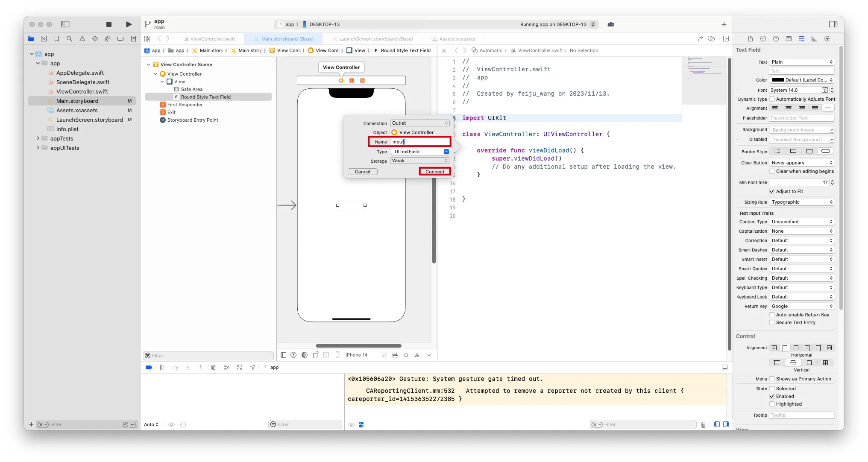This screenshot has height=462, width=868.
Task: Check Clear when editing begins
Action: pos(772,171)
